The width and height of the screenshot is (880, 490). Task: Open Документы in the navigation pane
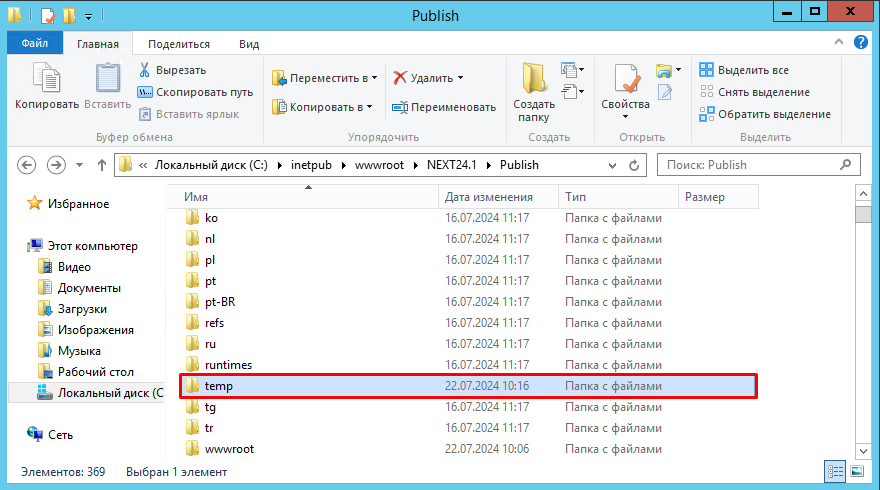click(79, 288)
